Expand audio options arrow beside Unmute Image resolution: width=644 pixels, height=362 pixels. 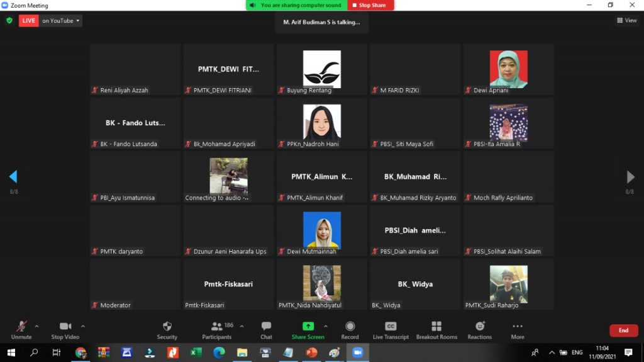(36, 326)
